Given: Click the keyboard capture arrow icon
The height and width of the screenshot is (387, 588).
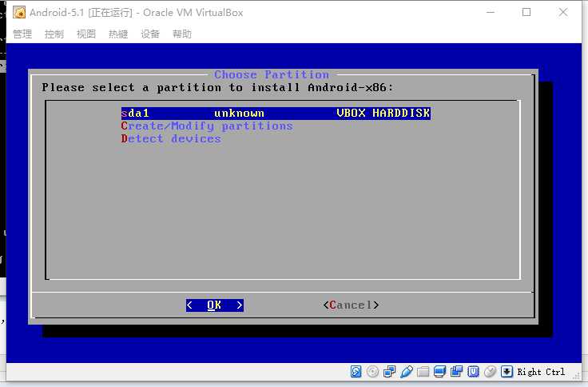Looking at the screenshot, I should click(507, 372).
